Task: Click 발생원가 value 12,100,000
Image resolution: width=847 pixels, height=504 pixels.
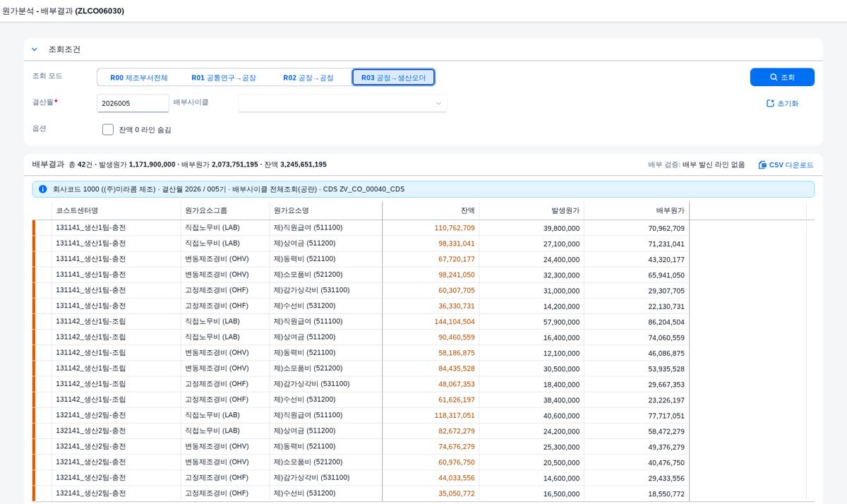Action: pyautogui.click(x=562, y=353)
